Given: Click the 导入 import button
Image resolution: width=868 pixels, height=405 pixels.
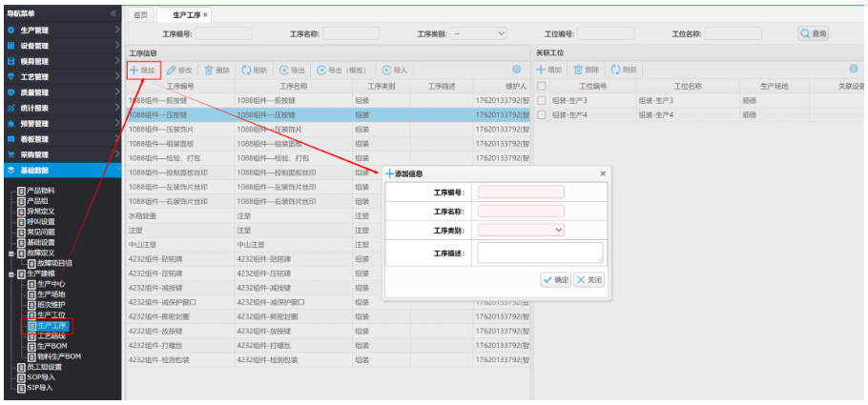Looking at the screenshot, I should tap(395, 71).
